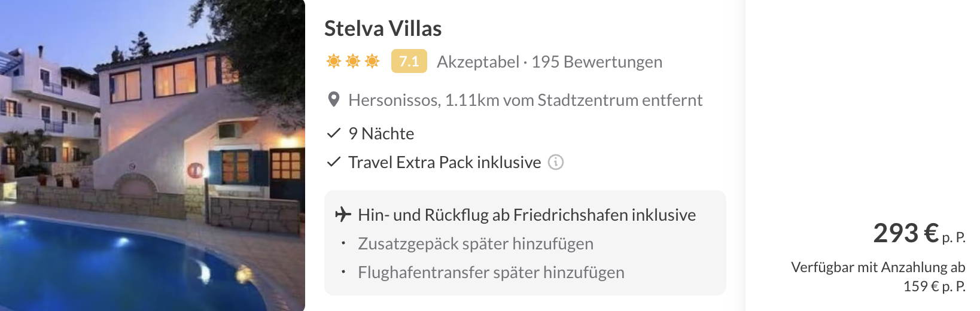Click the third sun rating icon
The width and height of the screenshot is (980, 311).
(x=372, y=61)
